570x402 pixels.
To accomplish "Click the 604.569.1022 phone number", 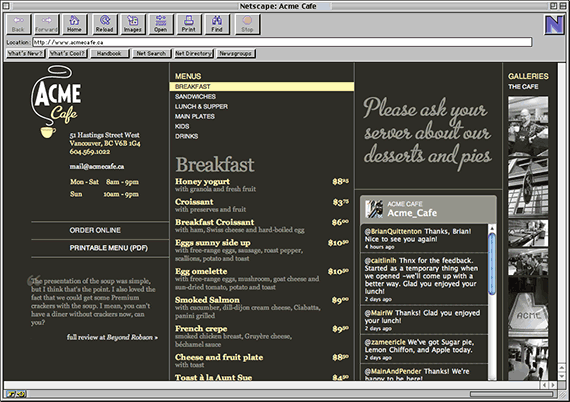I will coord(90,152).
